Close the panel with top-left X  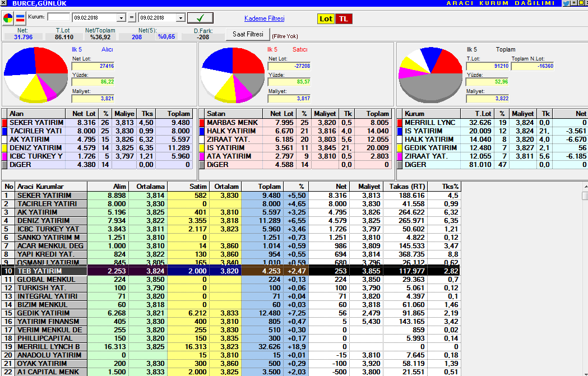(x=3, y=3)
